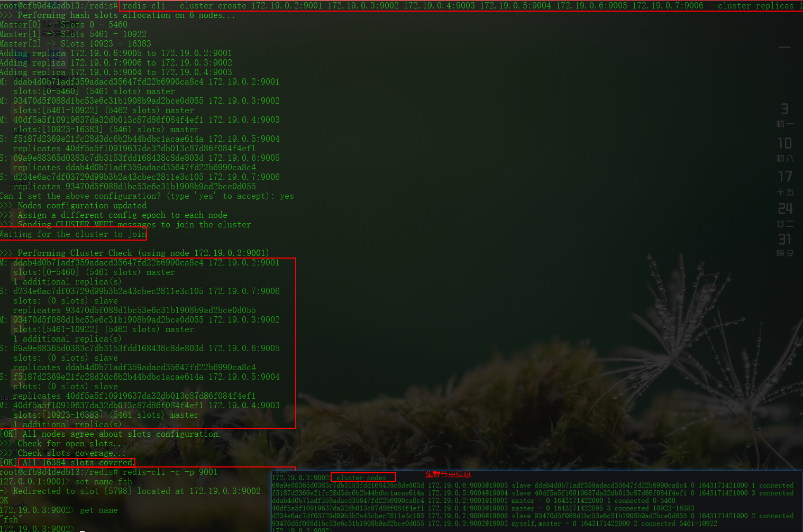Click the 'Master[0] -> Slots 0 - 5460' line
The width and height of the screenshot is (803, 532).
coord(63,25)
